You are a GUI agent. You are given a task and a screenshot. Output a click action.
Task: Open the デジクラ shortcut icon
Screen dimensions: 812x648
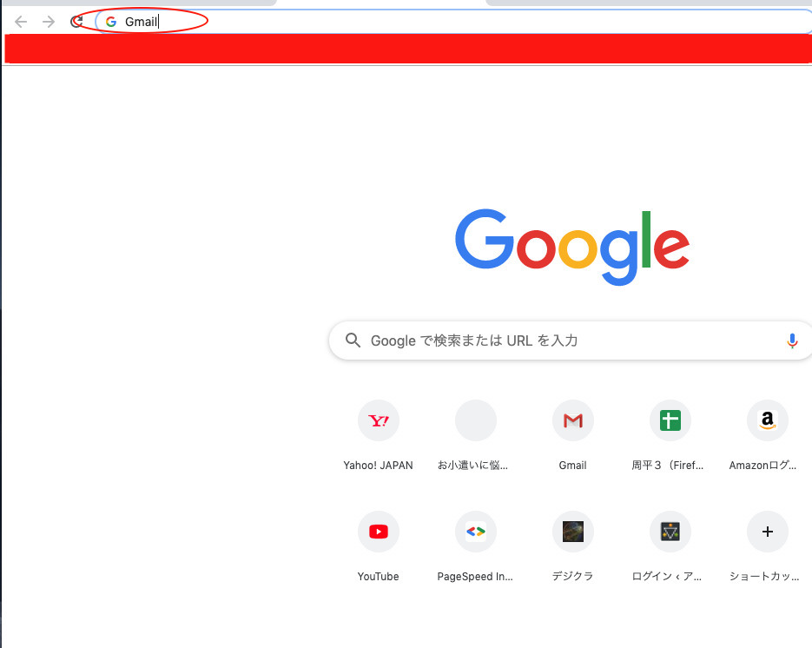tap(573, 532)
